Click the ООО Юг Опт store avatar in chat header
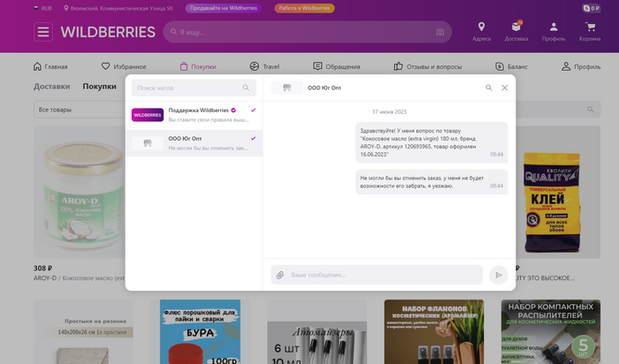This screenshot has width=619, height=364. 287,87
